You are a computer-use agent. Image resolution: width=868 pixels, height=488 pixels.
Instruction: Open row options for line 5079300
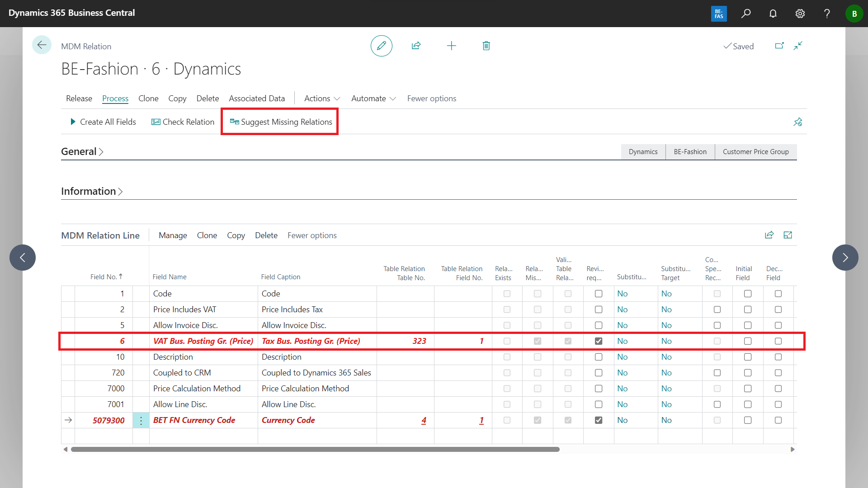[x=141, y=421]
